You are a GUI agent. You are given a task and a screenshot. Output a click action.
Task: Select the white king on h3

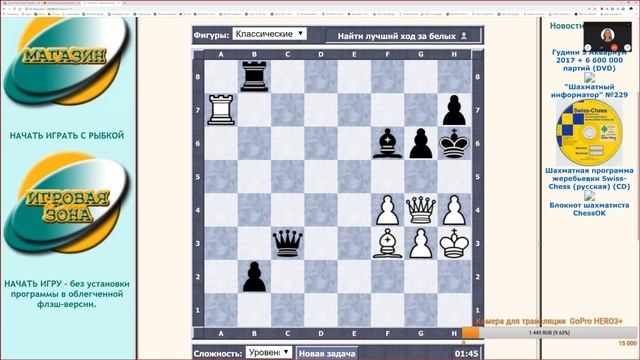[454, 243]
